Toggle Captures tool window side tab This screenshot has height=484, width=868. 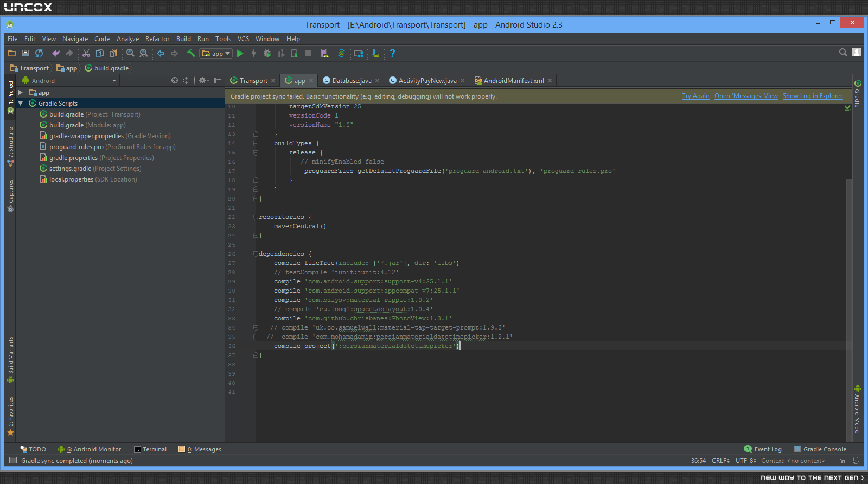point(10,196)
